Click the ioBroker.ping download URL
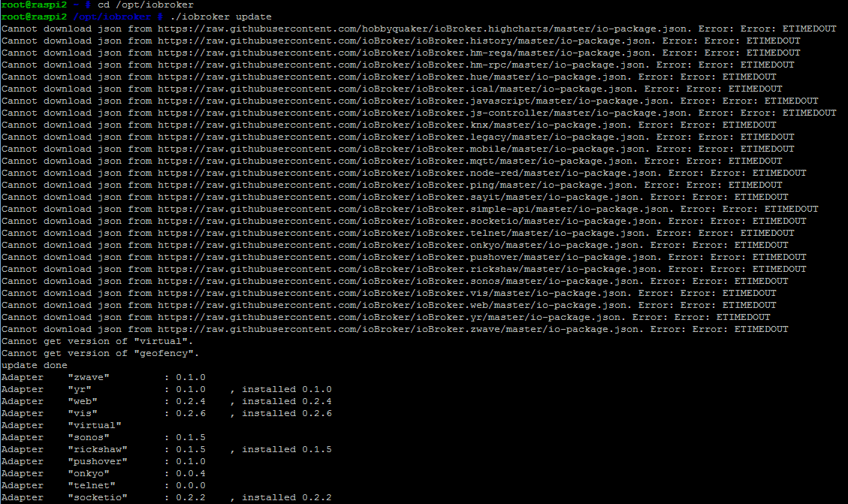This screenshot has width=848, height=504. [x=395, y=185]
